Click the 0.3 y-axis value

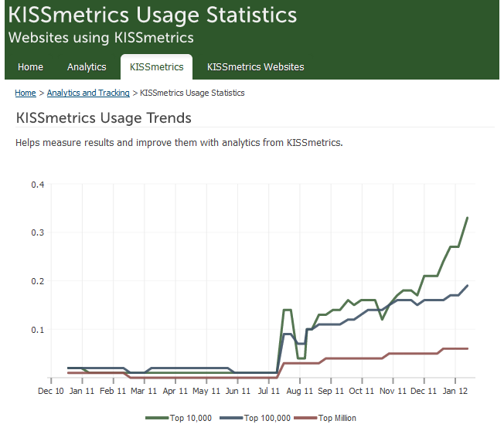38,232
